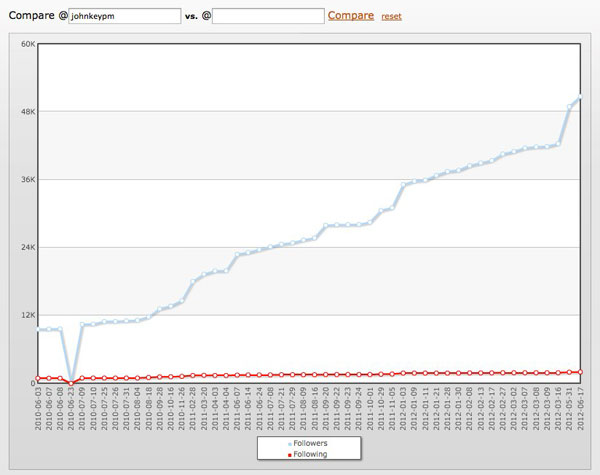This screenshot has height=475, width=600.
Task: Click the 2012-06-17 date label
Action: coord(580,408)
